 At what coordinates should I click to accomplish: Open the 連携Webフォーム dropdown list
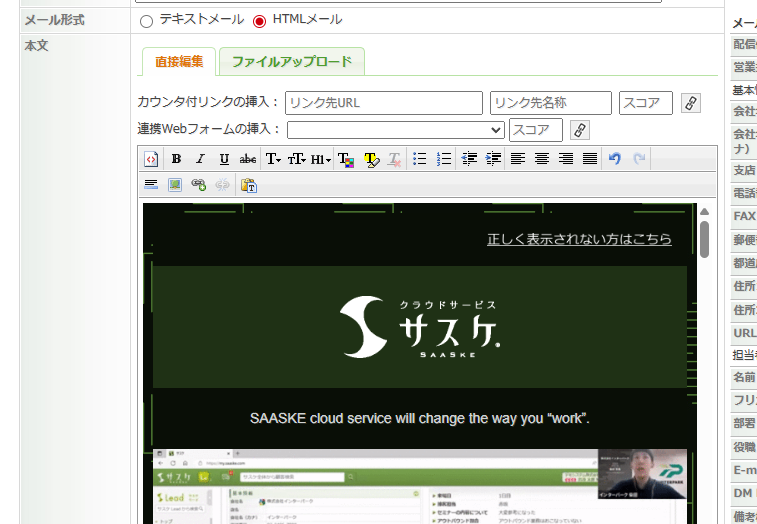pos(396,130)
